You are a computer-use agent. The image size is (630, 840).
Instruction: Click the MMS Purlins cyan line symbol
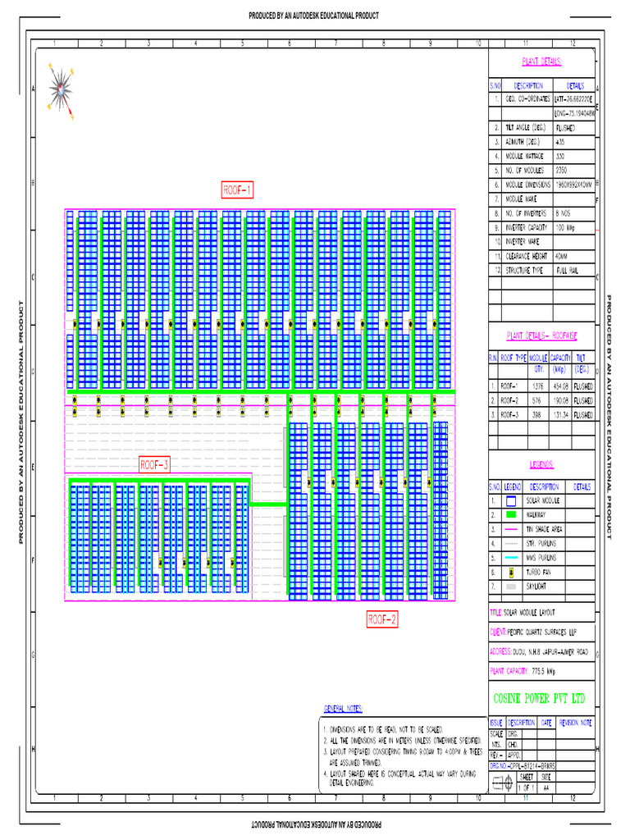tap(511, 558)
